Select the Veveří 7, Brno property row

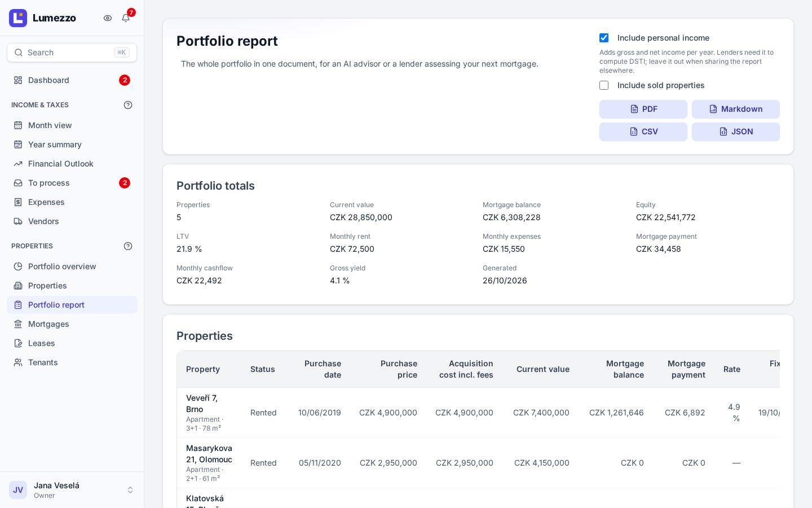pyautogui.click(x=478, y=413)
